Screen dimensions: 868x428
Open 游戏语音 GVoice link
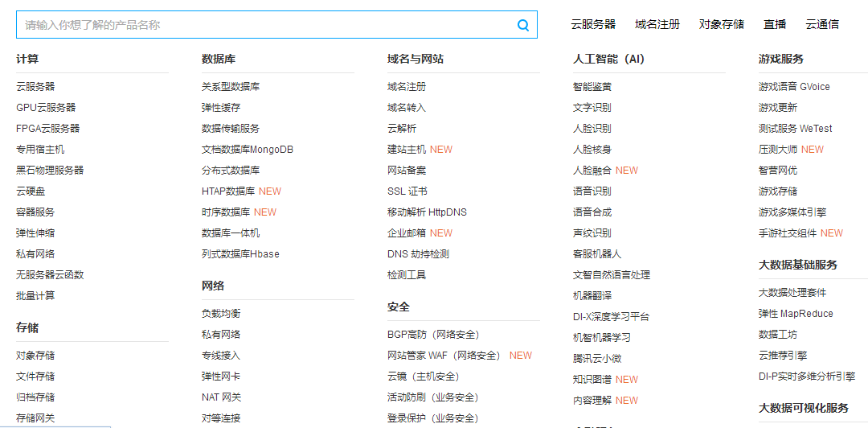tap(793, 87)
